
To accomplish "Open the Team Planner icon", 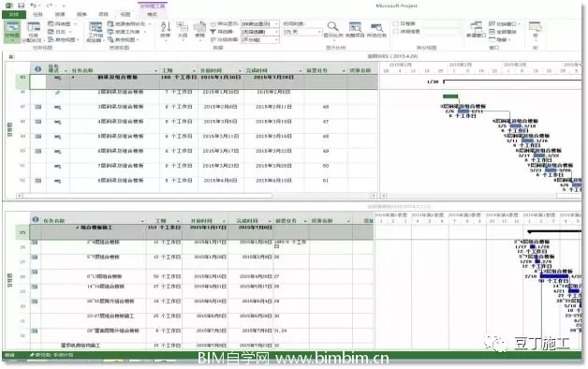I will click(95, 32).
